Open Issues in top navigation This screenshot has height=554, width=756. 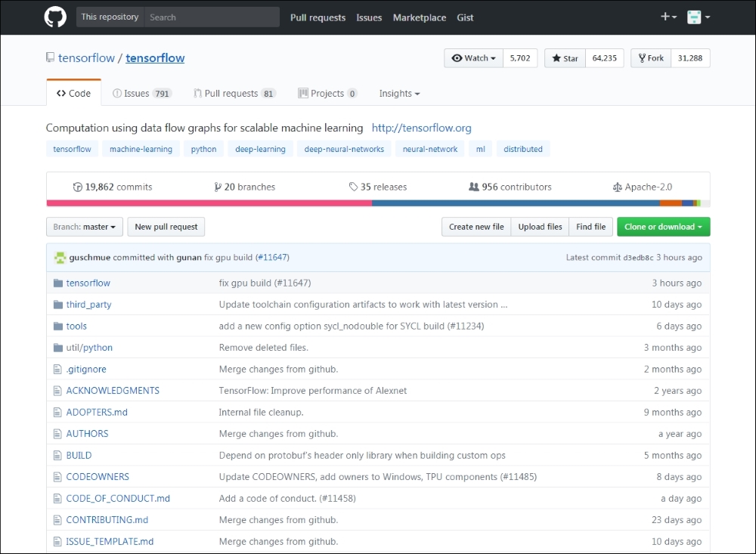[x=370, y=17]
